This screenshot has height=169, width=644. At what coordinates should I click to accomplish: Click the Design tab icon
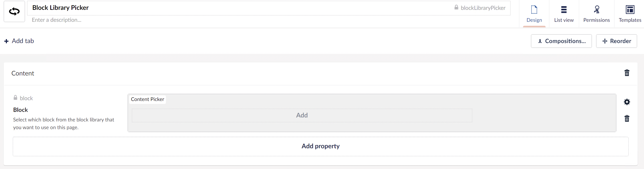[x=534, y=10]
